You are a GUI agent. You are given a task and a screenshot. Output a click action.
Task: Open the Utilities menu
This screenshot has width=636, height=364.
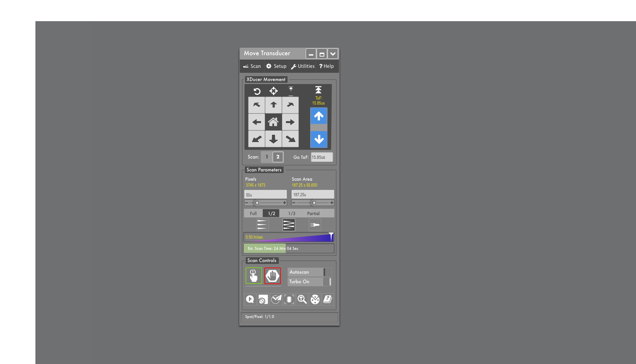(x=303, y=66)
